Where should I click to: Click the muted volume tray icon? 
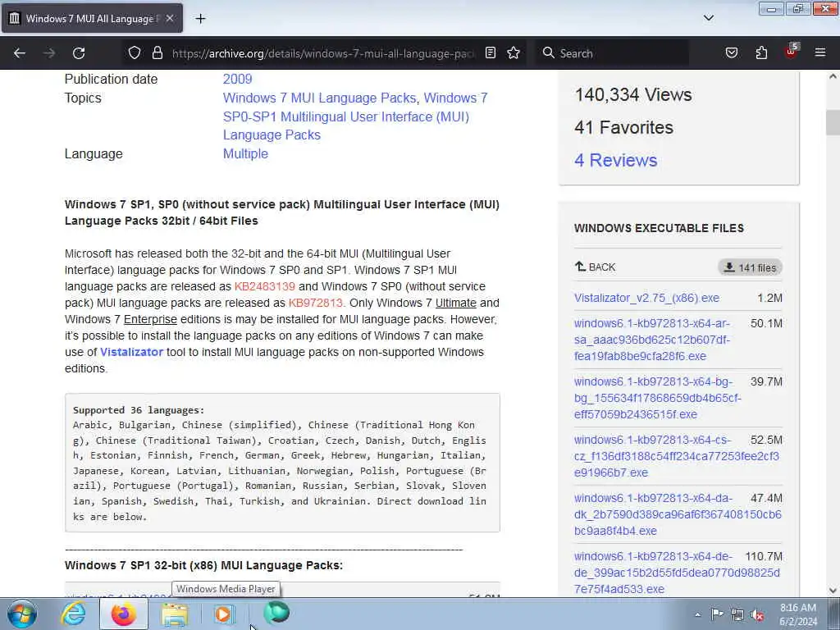(757, 615)
